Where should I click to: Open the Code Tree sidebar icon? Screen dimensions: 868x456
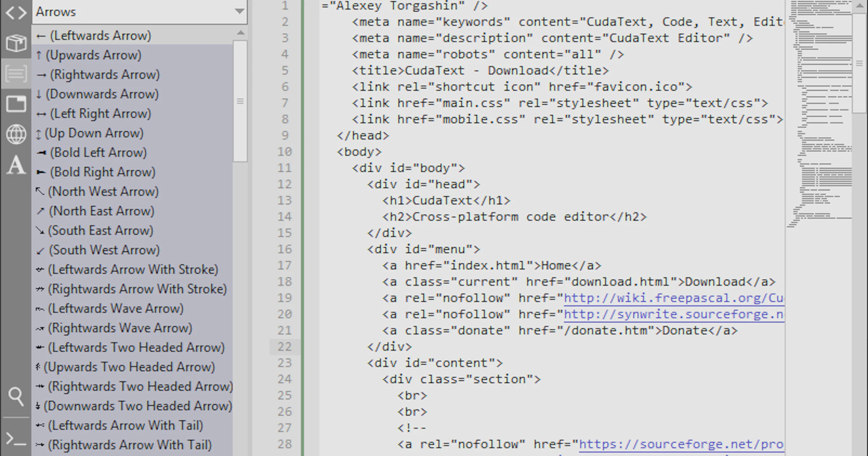point(16,13)
